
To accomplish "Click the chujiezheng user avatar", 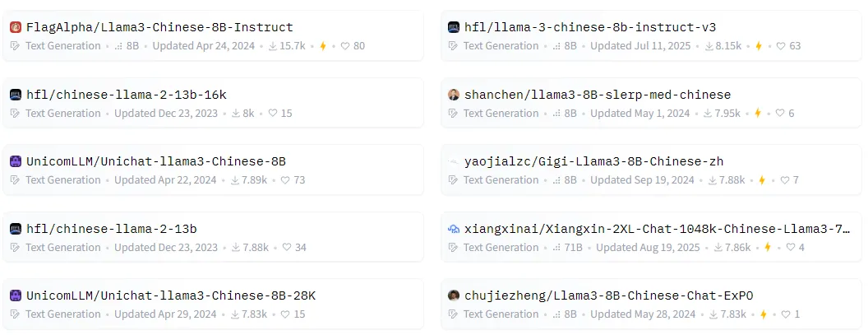I will 454,295.
